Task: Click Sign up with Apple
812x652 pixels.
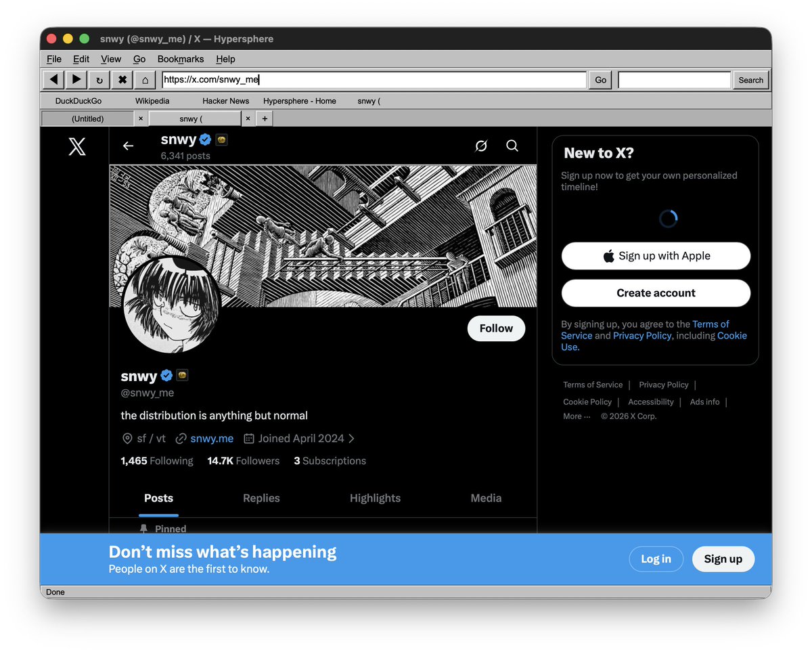Action: coord(656,256)
